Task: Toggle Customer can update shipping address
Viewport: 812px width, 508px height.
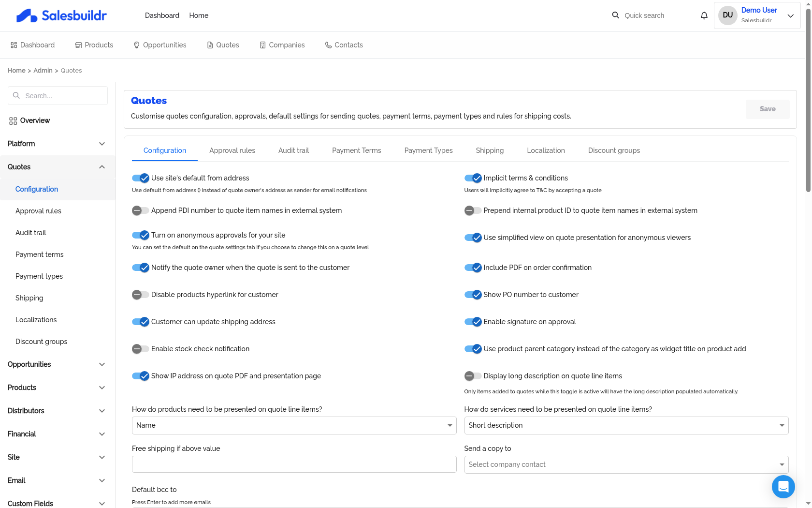Action: coord(140,322)
